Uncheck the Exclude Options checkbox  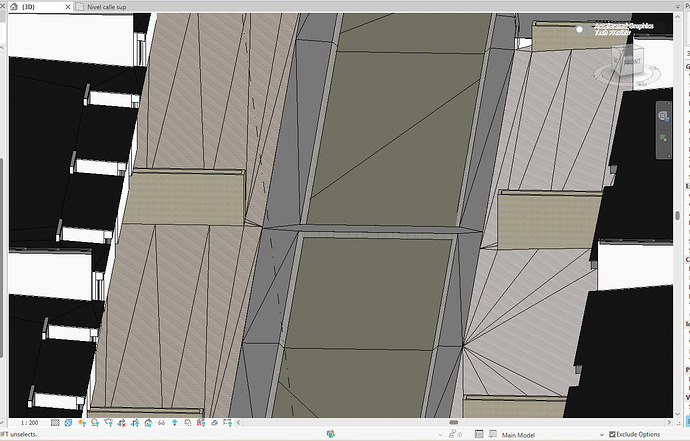coord(612,434)
